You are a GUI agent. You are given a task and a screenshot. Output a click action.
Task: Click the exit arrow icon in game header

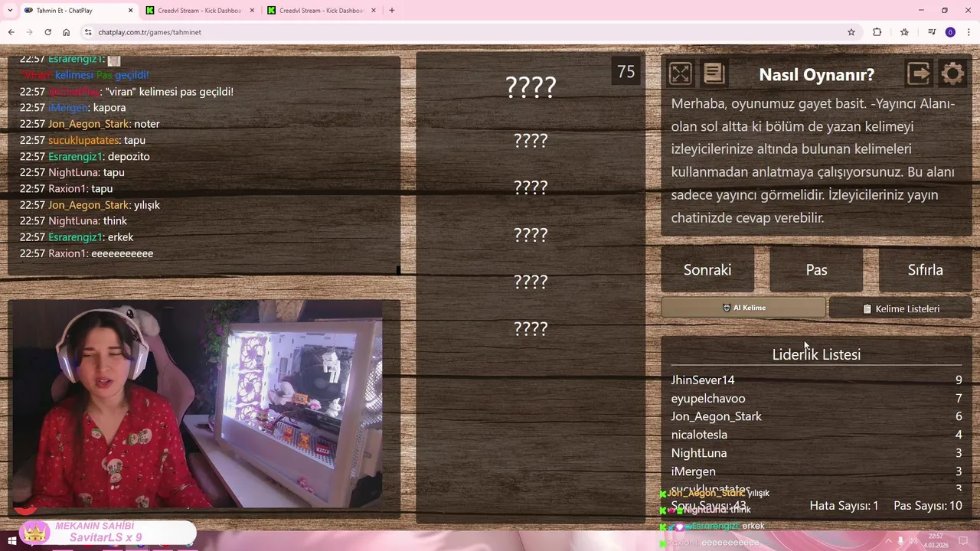tap(919, 73)
